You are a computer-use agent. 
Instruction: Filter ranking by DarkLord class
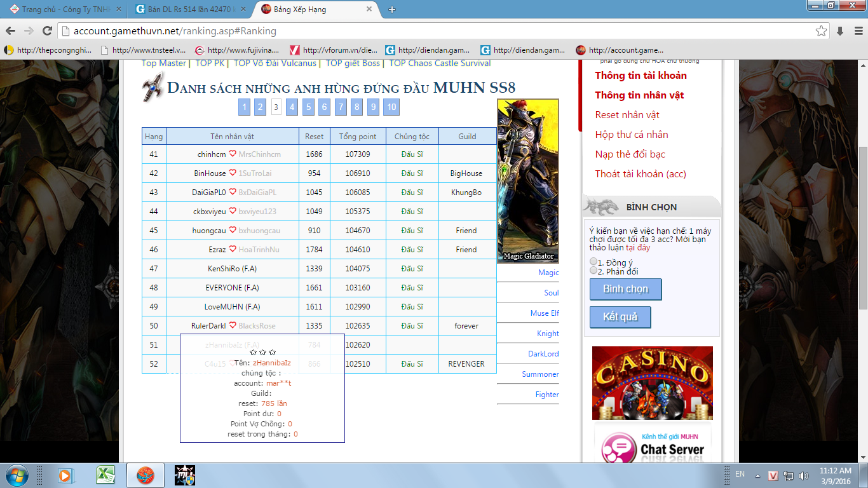(x=543, y=354)
